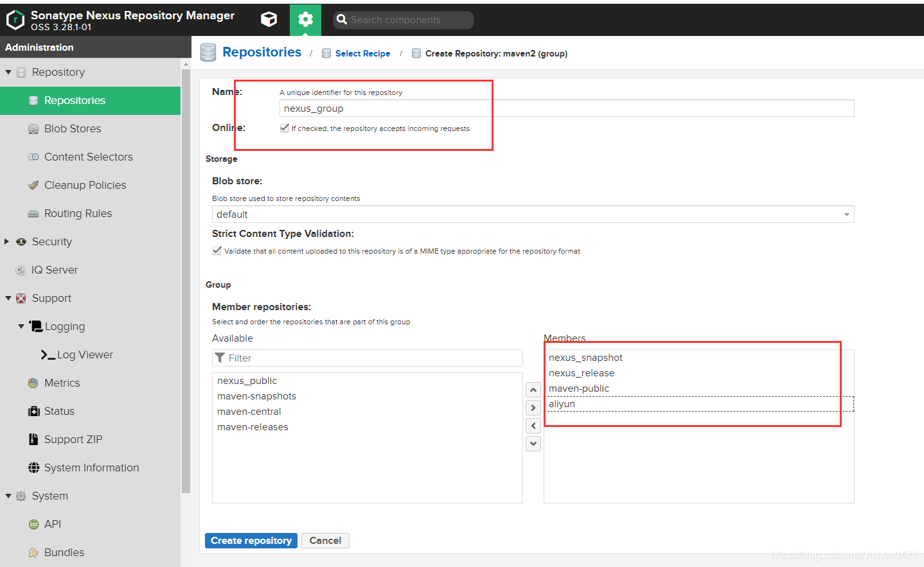Click the Metrics pie chart icon
The height and width of the screenshot is (567, 924).
tap(33, 383)
